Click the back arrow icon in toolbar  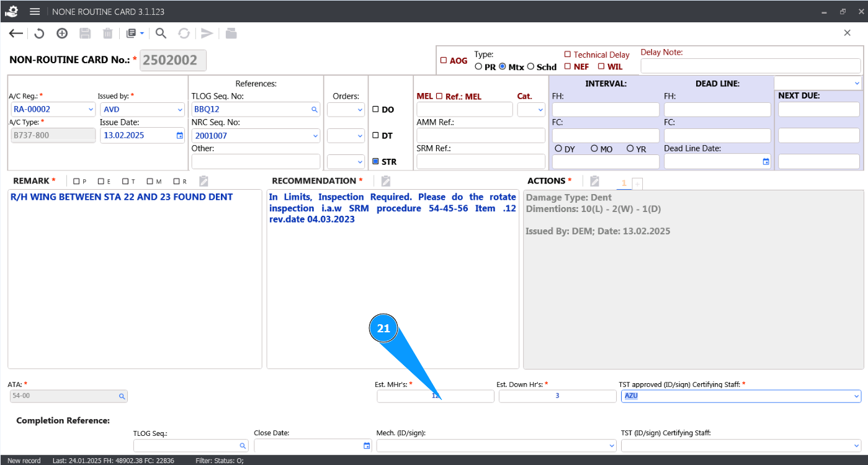(16, 33)
